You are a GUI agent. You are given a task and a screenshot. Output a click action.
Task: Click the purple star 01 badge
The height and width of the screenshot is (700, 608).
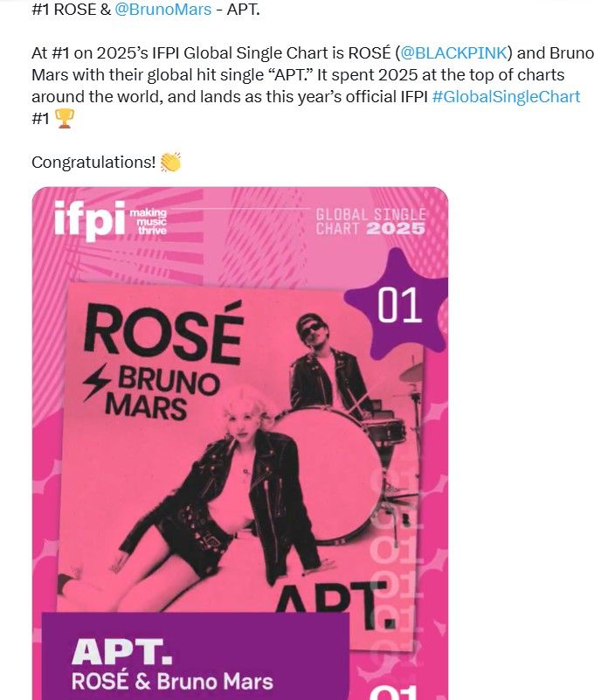pyautogui.click(x=399, y=306)
